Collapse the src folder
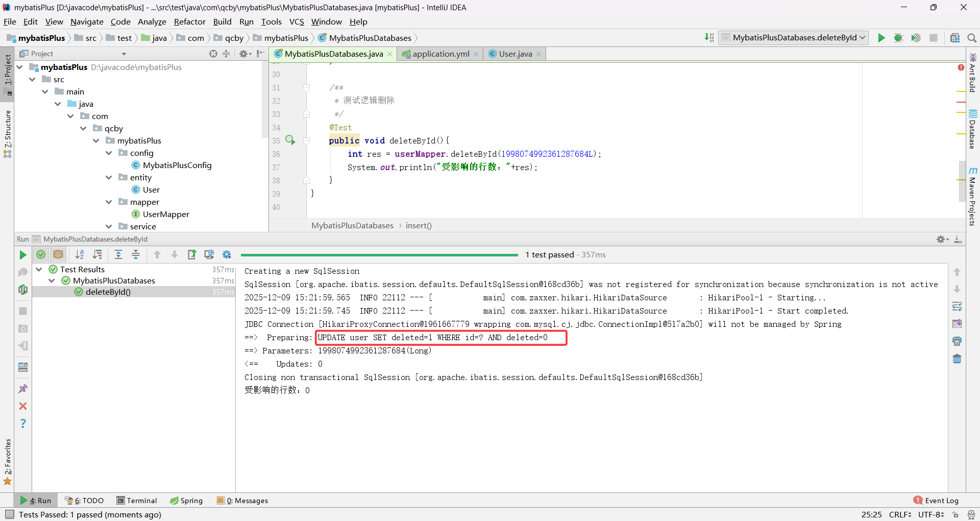 pos(32,79)
